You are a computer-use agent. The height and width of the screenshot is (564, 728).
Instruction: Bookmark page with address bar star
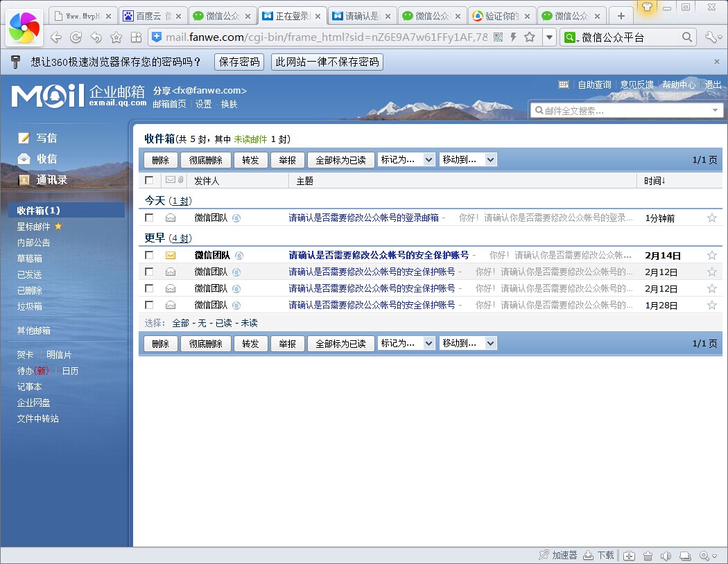530,37
